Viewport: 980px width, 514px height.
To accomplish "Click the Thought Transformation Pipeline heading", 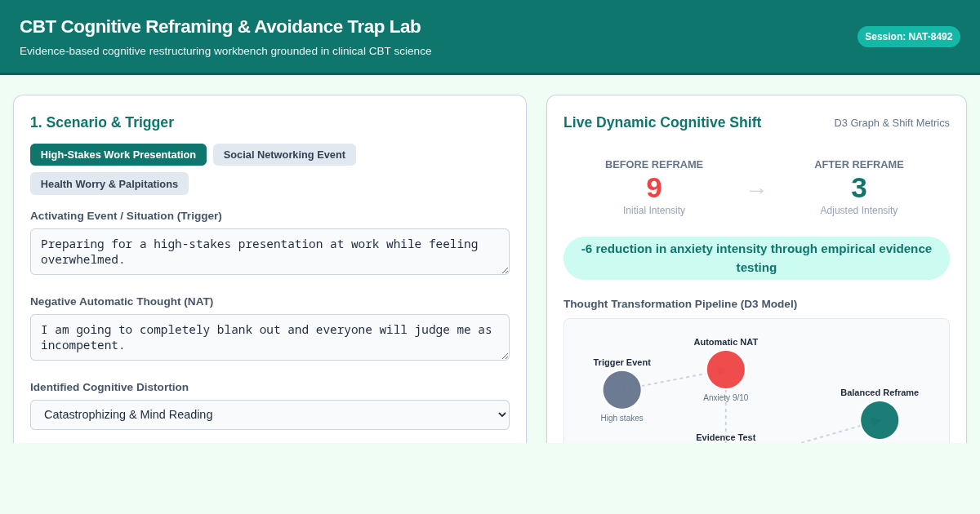I will pos(680,304).
